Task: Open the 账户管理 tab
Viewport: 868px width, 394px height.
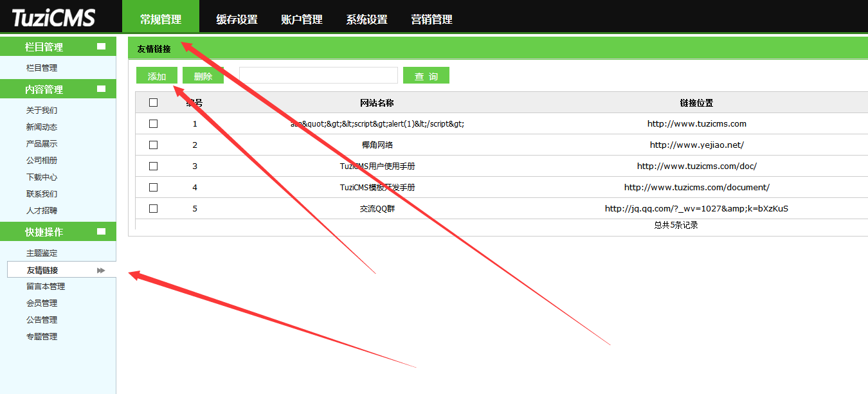Action: [x=302, y=19]
